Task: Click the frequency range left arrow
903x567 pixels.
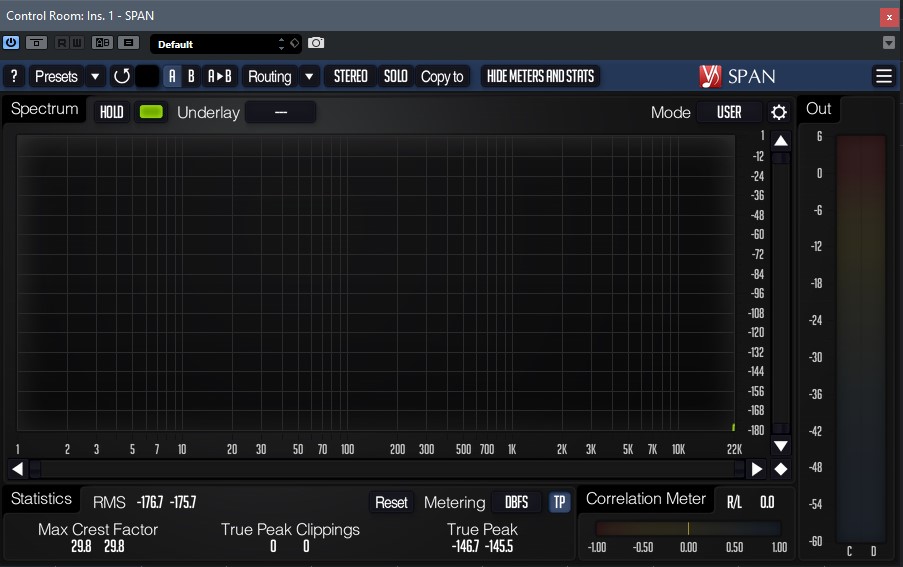Action: pyautogui.click(x=18, y=469)
